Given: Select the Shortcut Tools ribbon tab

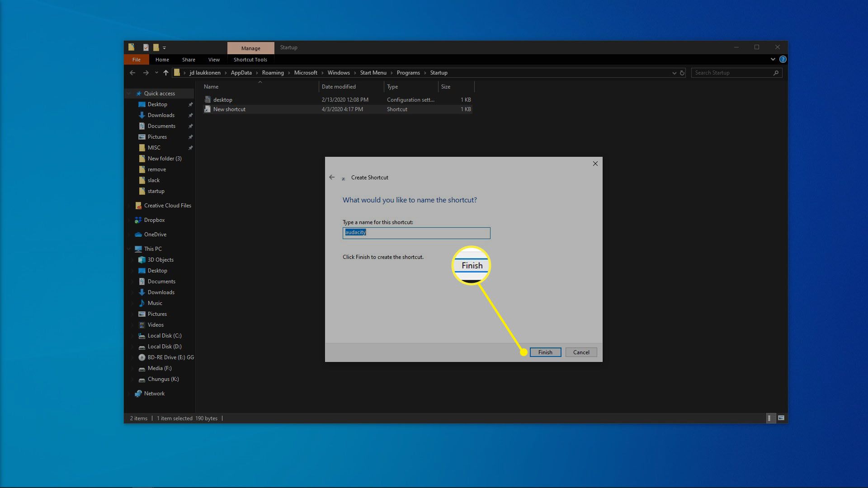Looking at the screenshot, I should pyautogui.click(x=250, y=59).
